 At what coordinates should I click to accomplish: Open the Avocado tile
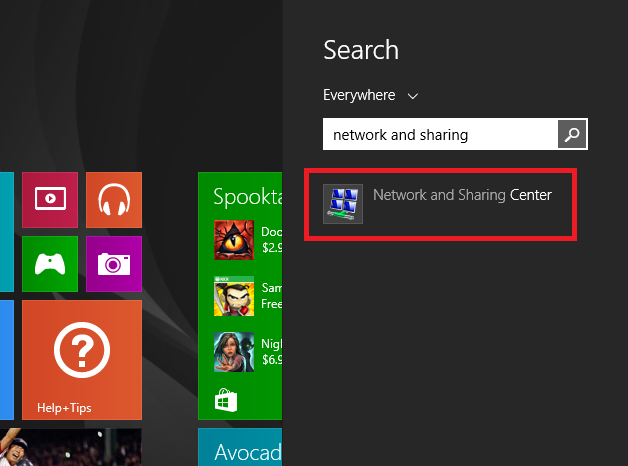(x=240, y=448)
